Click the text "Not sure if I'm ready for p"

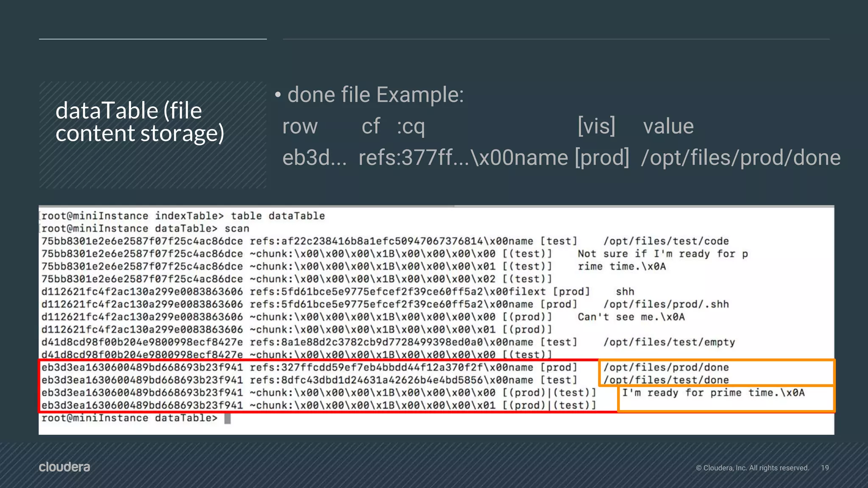(x=663, y=254)
